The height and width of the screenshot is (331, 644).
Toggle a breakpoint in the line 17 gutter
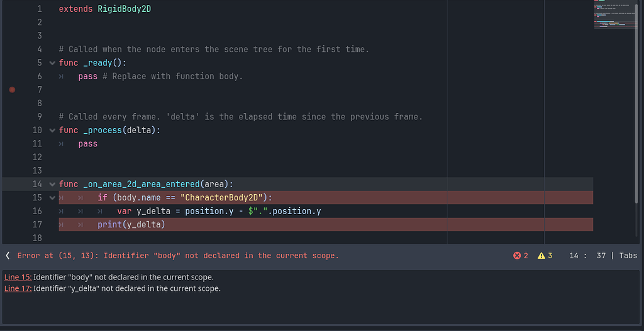(12, 224)
